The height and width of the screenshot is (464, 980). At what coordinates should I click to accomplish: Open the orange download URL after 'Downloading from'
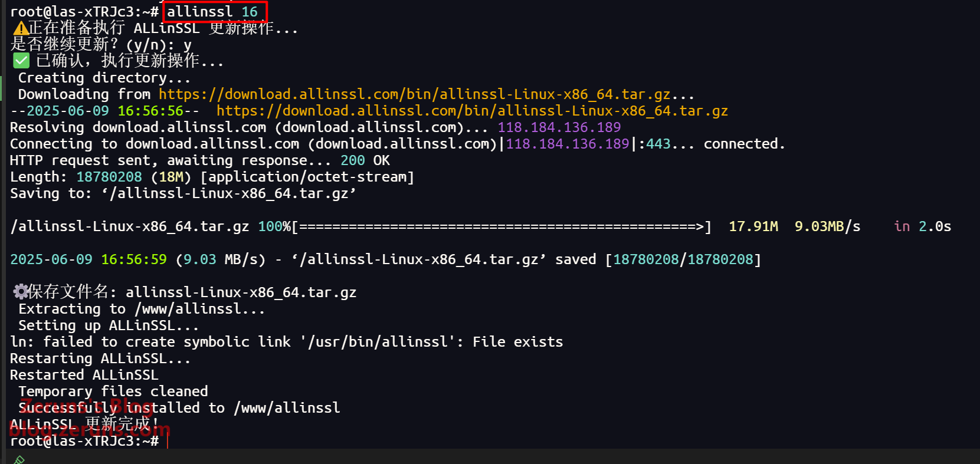click(414, 94)
